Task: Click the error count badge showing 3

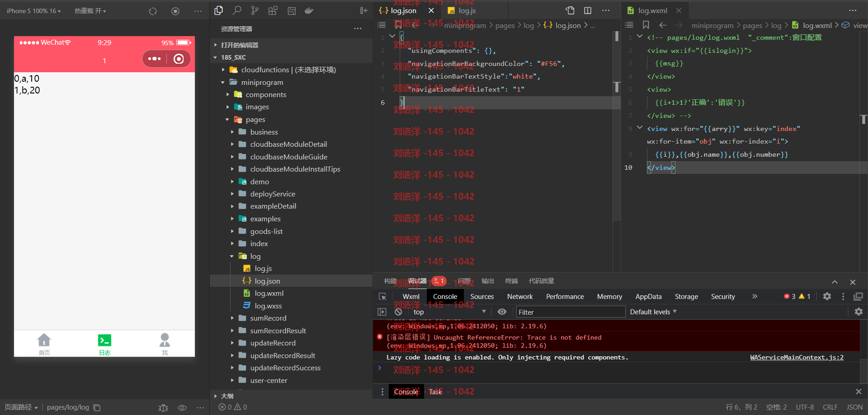Action: [790, 296]
